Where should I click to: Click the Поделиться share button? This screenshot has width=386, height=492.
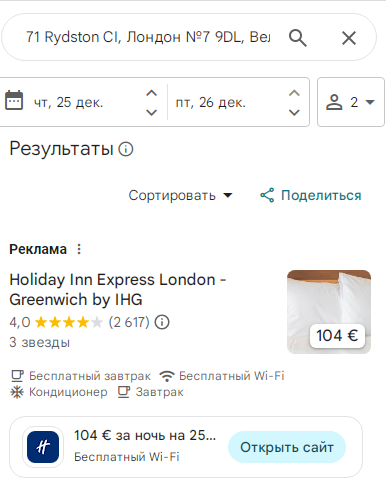311,195
